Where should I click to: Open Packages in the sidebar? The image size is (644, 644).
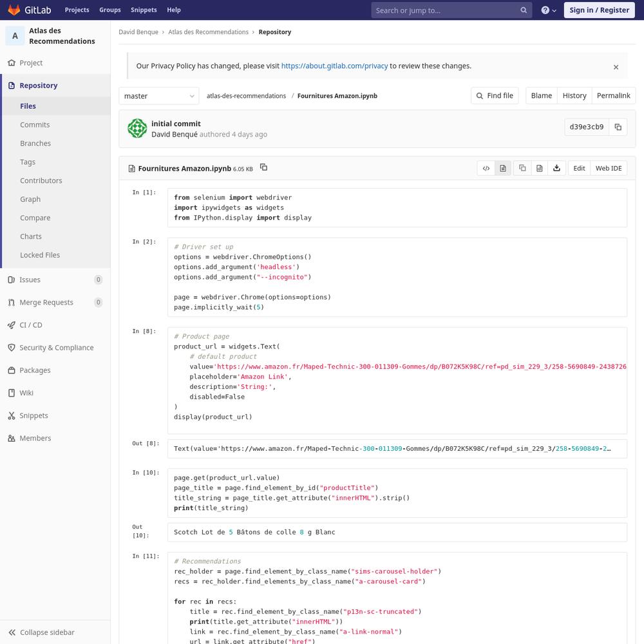coord(55,370)
